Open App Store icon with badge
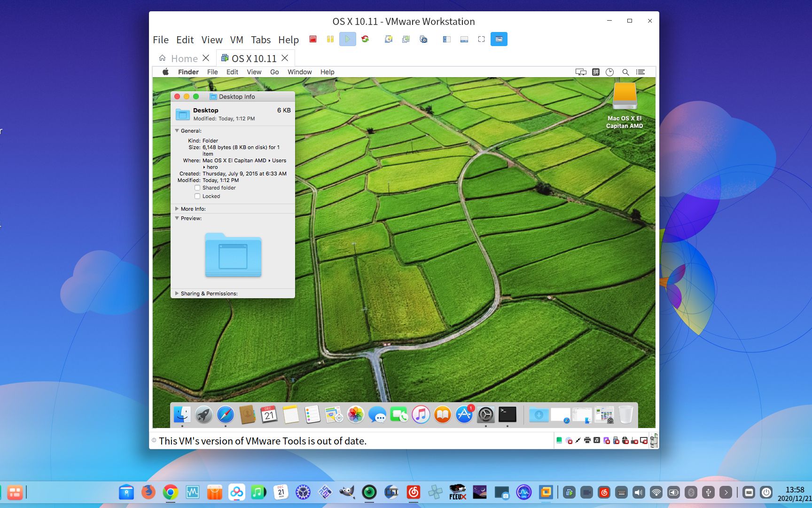The width and height of the screenshot is (812, 508). pyautogui.click(x=464, y=414)
